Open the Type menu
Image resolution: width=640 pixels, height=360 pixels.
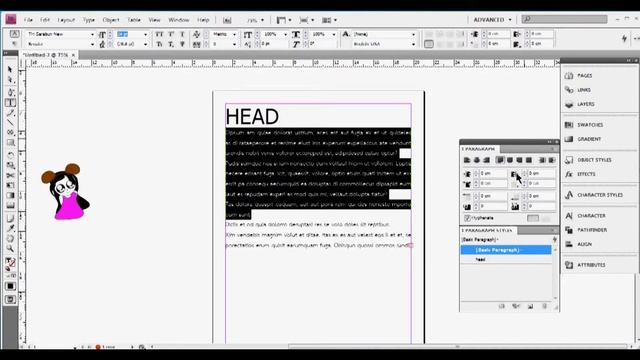[x=89, y=20]
